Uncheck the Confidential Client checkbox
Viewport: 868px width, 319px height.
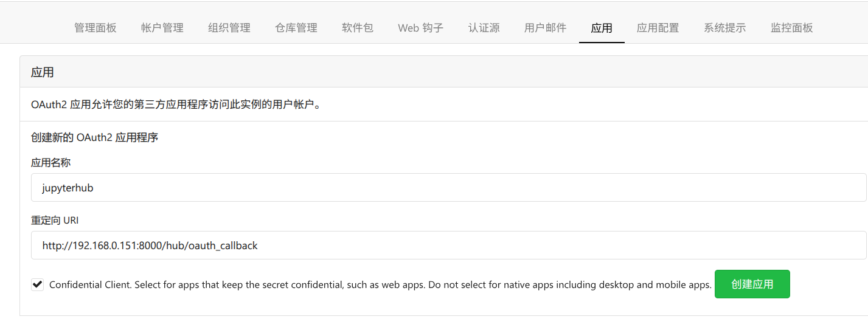(38, 284)
